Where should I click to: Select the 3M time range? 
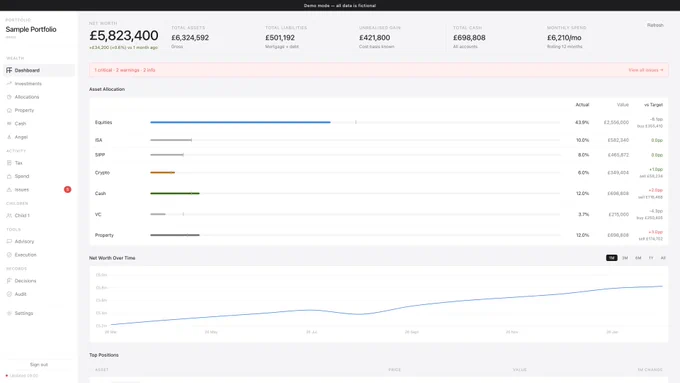pyautogui.click(x=625, y=258)
